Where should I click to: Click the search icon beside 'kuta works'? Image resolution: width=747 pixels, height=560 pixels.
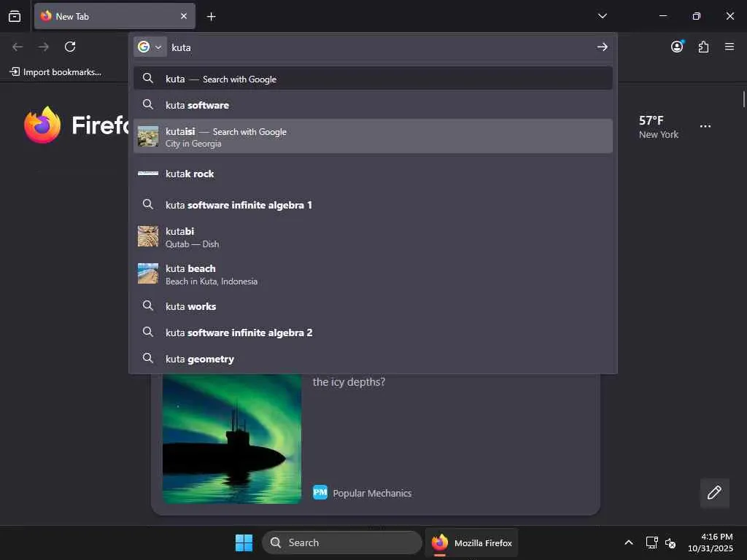(148, 306)
